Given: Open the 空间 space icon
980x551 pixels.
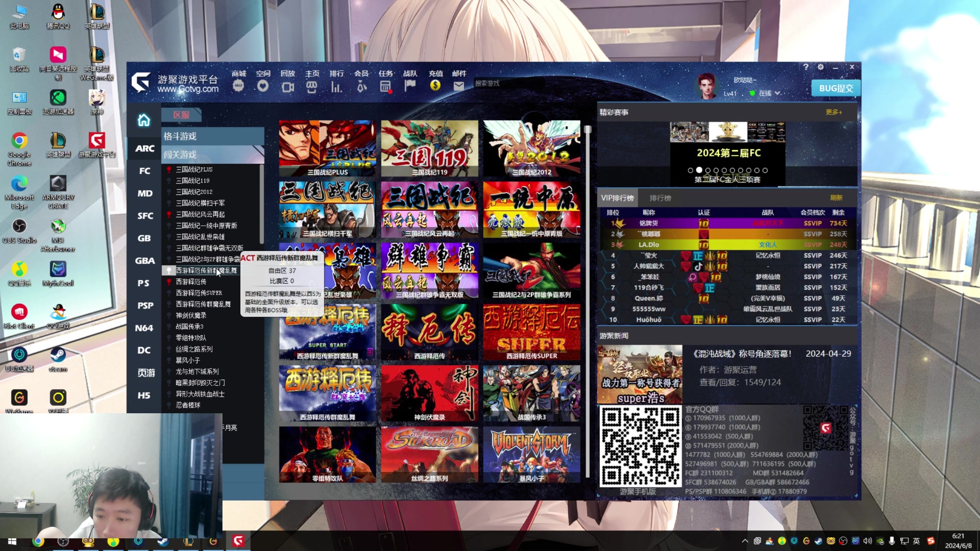Looking at the screenshot, I should pyautogui.click(x=263, y=86).
